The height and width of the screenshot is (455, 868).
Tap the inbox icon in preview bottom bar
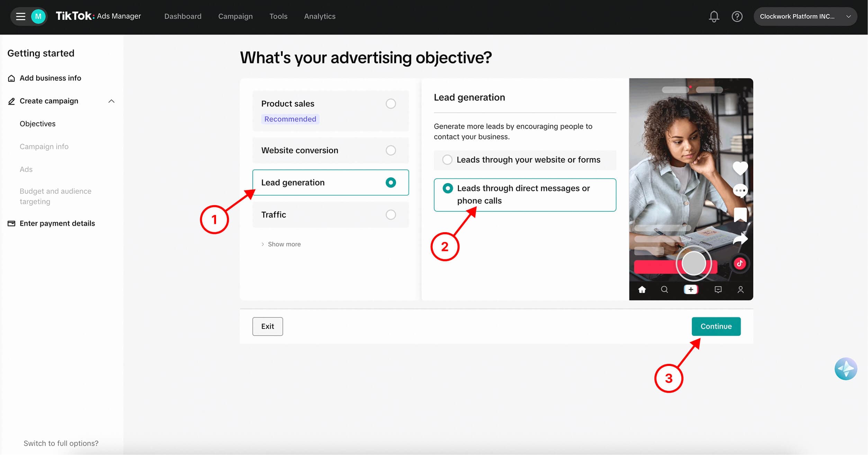718,290
